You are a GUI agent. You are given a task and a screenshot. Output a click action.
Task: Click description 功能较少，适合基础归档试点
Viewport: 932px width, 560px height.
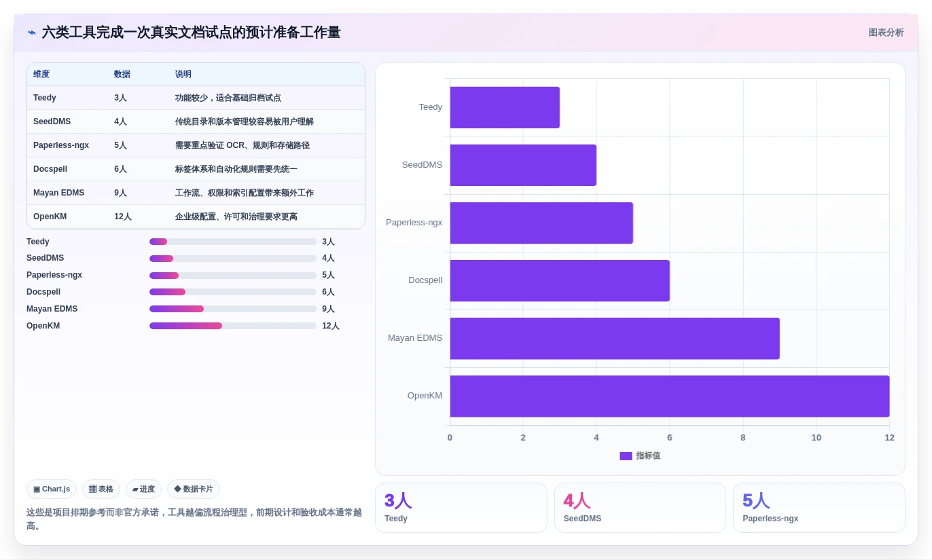pyautogui.click(x=228, y=98)
